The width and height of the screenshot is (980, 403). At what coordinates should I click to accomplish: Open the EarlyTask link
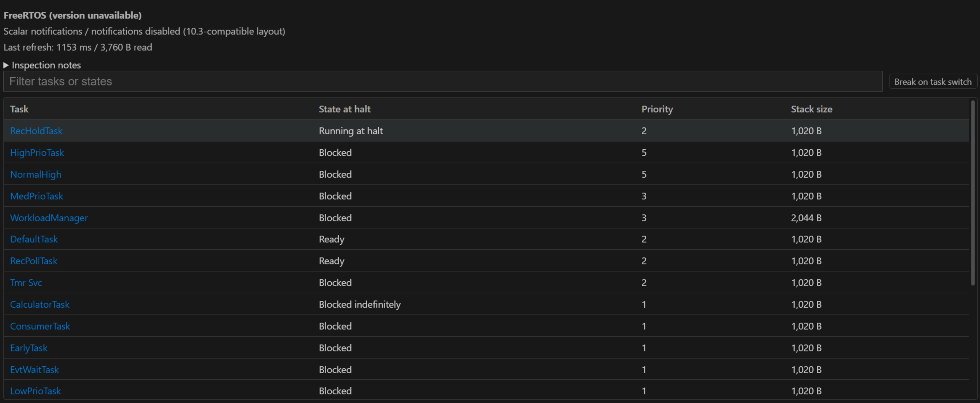point(29,348)
